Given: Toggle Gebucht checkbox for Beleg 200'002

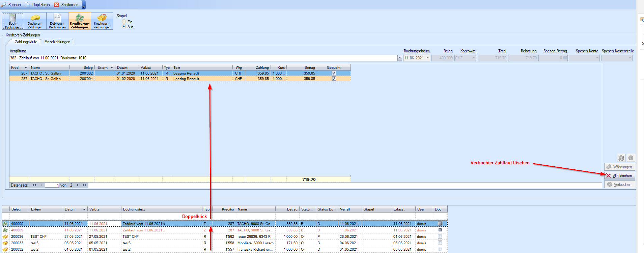Looking at the screenshot, I should (x=334, y=73).
